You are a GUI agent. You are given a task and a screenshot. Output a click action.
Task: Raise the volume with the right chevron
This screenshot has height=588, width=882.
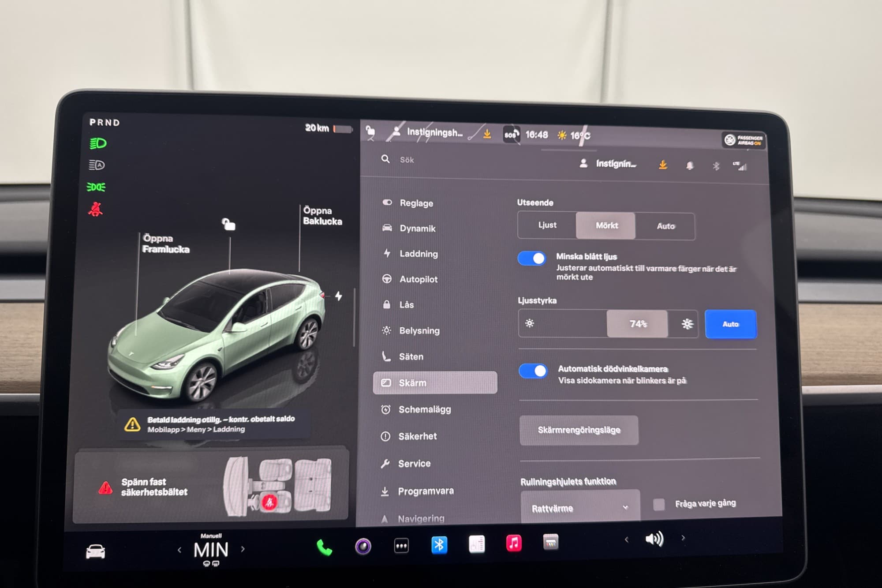coord(683,538)
